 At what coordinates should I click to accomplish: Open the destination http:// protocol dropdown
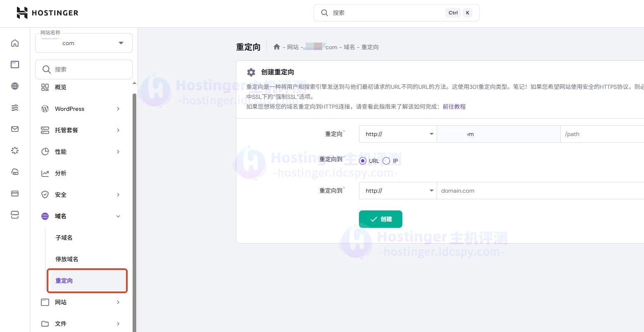397,191
